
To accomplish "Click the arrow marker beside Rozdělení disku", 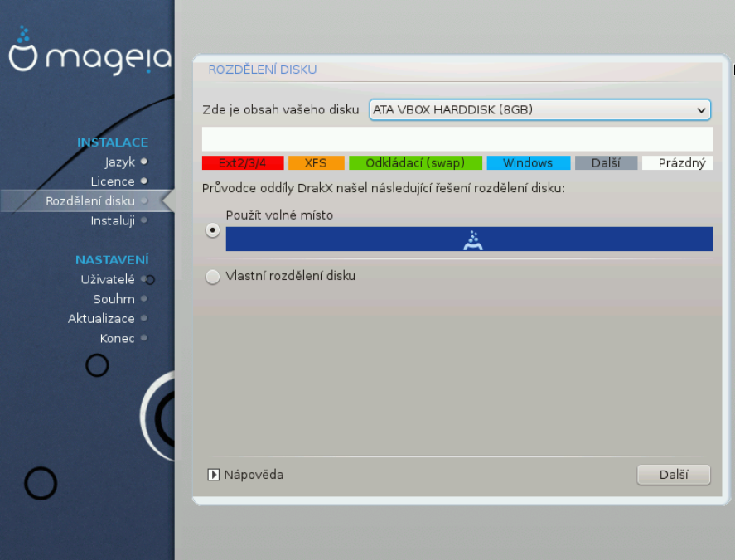I will tap(166, 200).
